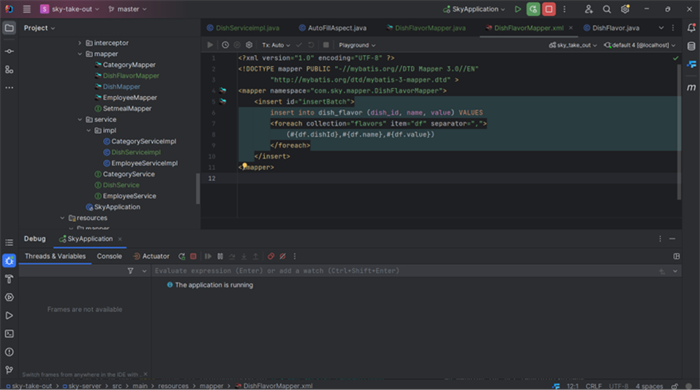700x390 pixels.
Task: Open Code With Me user icon
Action: pyautogui.click(x=588, y=9)
